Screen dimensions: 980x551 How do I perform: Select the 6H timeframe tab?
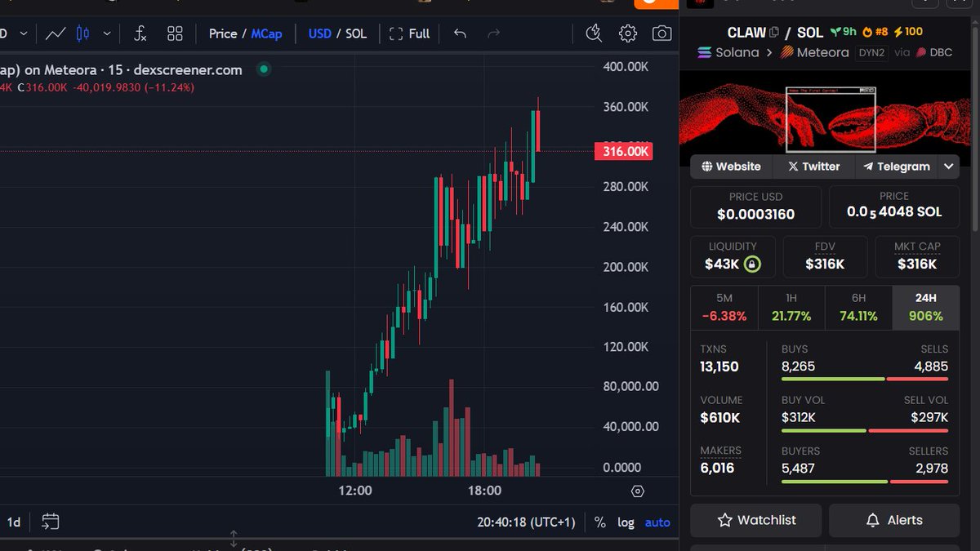(x=858, y=308)
